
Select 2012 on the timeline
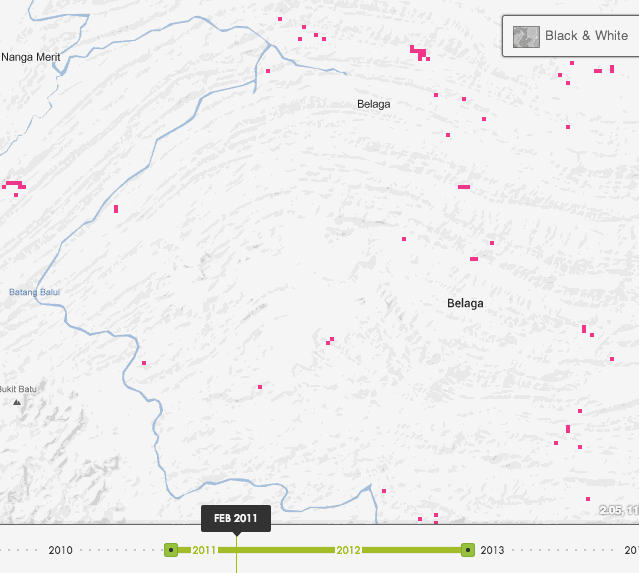348,550
